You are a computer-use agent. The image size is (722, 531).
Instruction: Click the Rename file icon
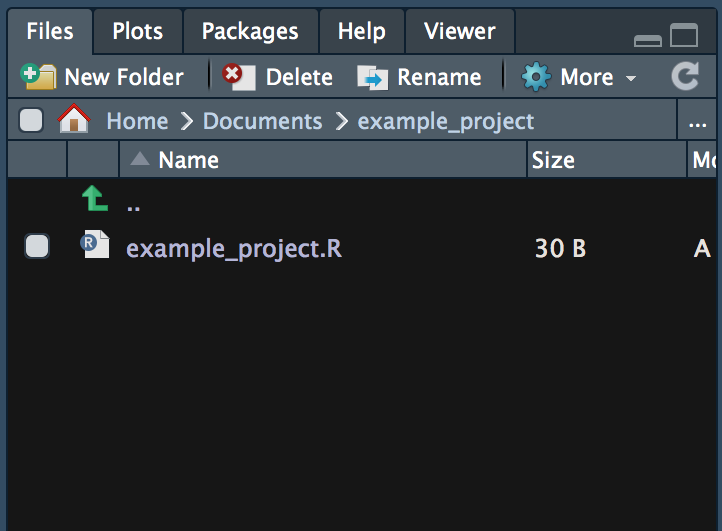[x=372, y=77]
